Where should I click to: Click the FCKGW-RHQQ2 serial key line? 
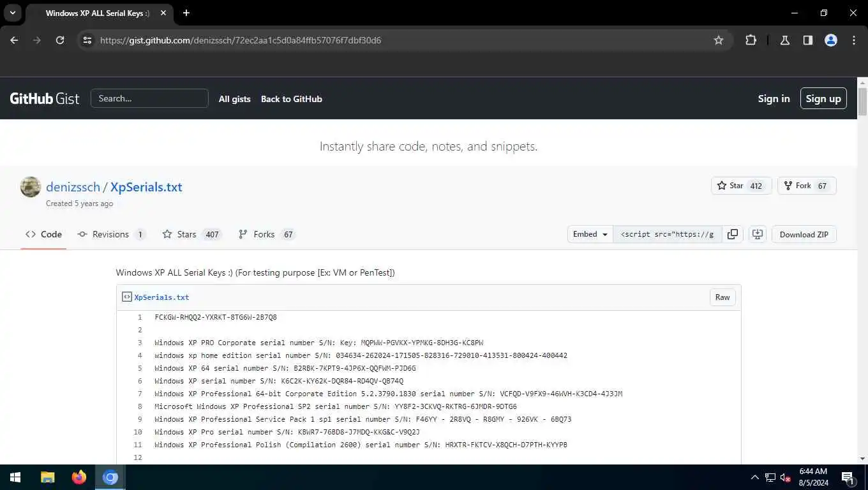pos(216,317)
